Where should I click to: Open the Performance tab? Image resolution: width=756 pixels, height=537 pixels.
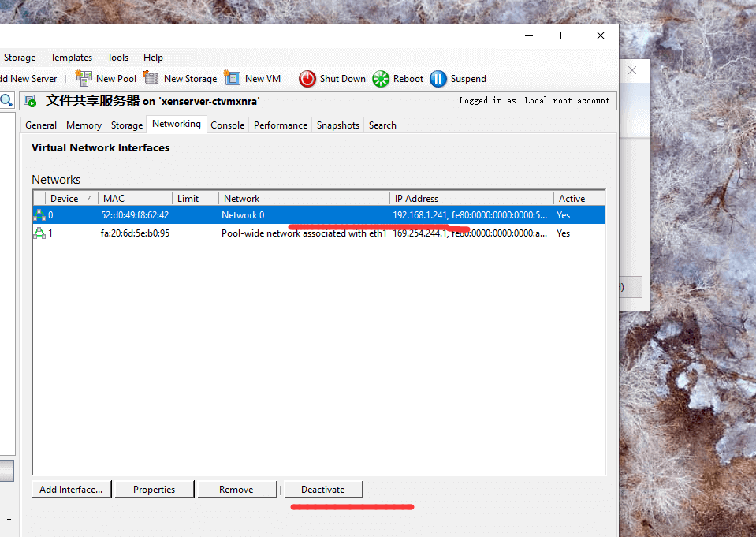[280, 125]
